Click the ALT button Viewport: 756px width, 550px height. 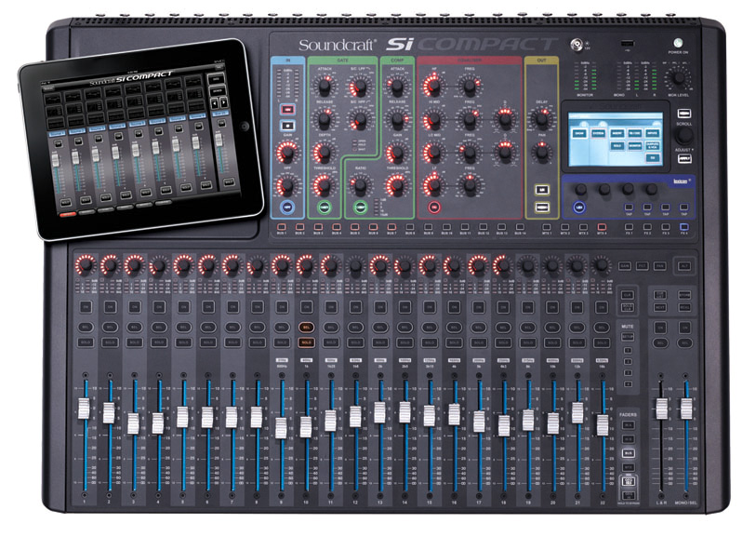coord(683,266)
